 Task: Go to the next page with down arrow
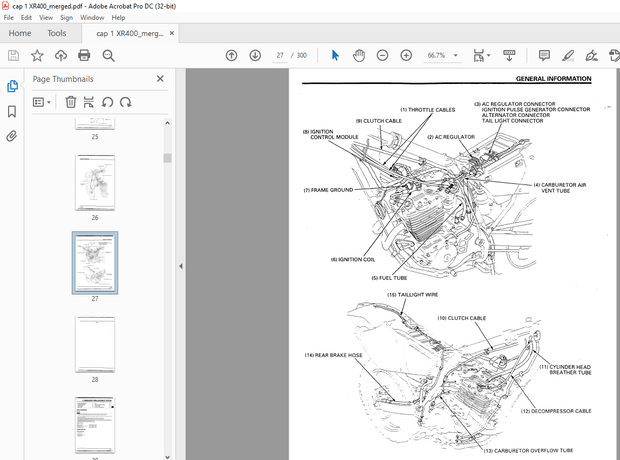255,55
